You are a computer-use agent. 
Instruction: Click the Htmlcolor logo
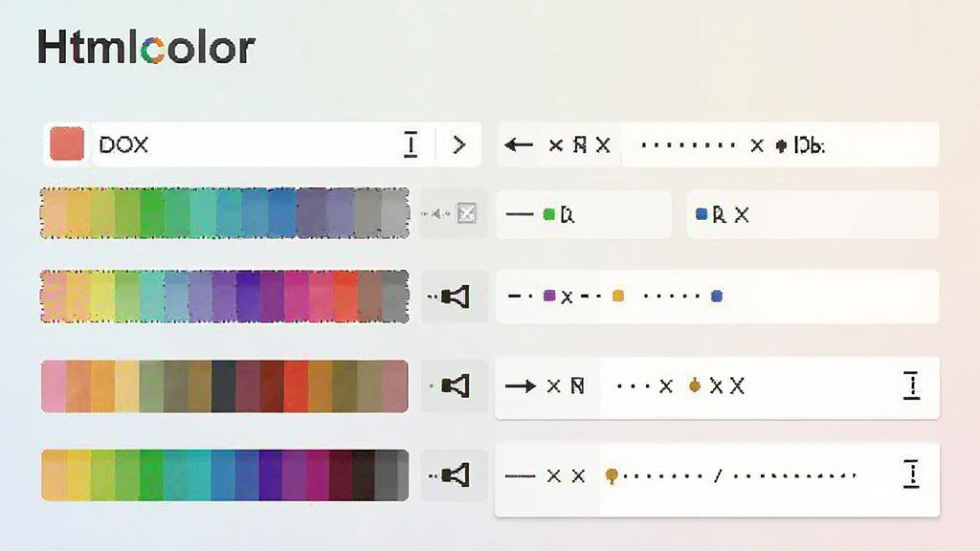pyautogui.click(x=146, y=48)
